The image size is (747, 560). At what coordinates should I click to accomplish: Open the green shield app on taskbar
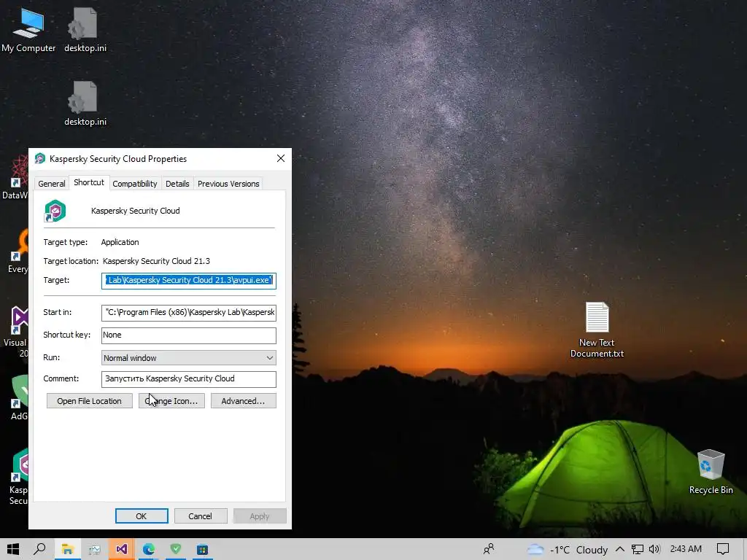[176, 549]
